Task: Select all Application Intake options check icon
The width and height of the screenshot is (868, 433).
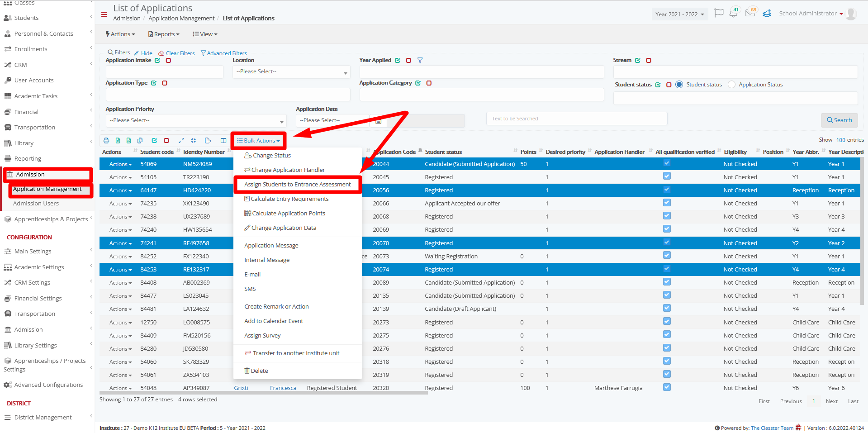Action: (x=158, y=60)
